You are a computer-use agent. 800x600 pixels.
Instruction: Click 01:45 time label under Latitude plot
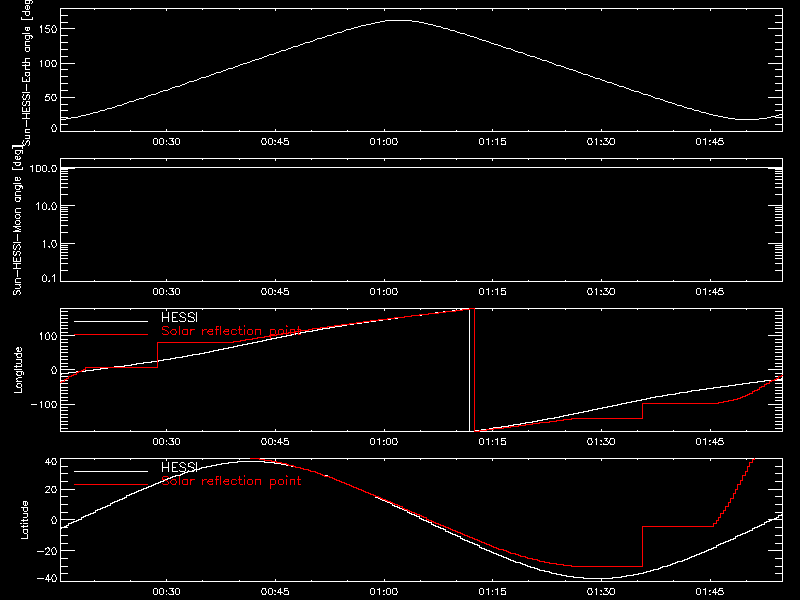710,591
